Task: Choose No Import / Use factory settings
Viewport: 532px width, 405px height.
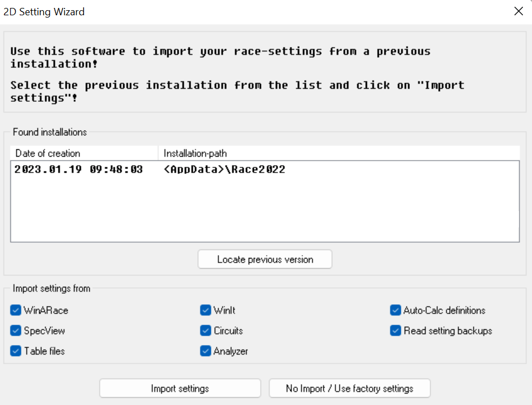Action: click(349, 389)
